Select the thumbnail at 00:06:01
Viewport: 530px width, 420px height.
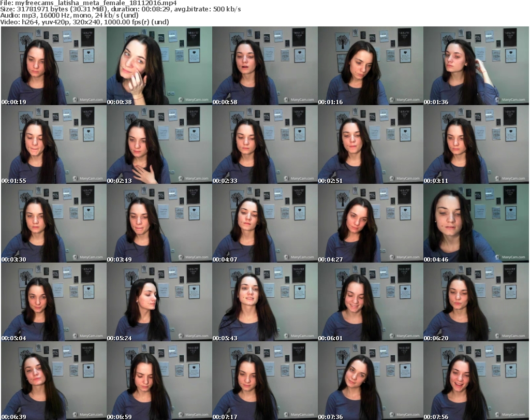pos(371,302)
